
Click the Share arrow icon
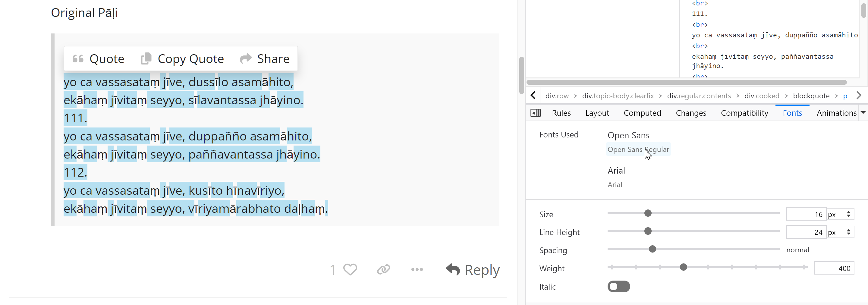click(246, 58)
